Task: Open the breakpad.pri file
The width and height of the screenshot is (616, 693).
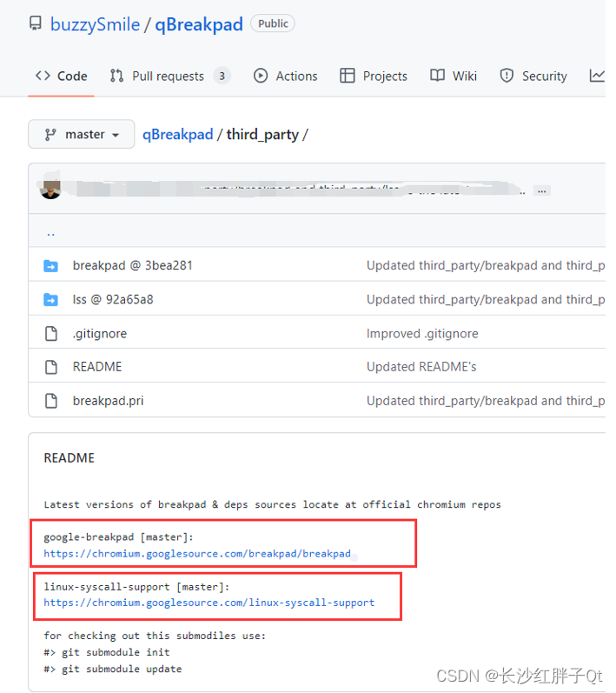Action: (109, 401)
